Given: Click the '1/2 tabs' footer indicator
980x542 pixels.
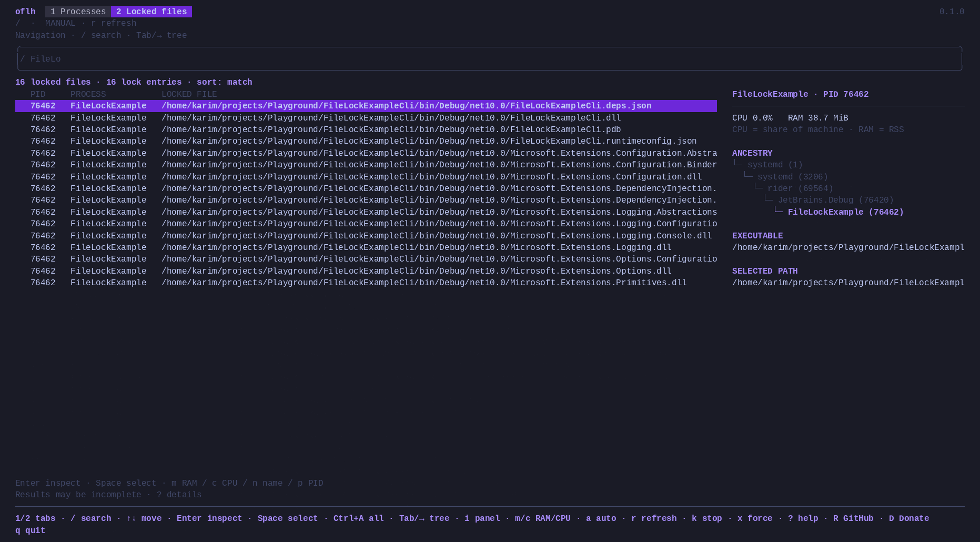Looking at the screenshot, I should click(35, 518).
